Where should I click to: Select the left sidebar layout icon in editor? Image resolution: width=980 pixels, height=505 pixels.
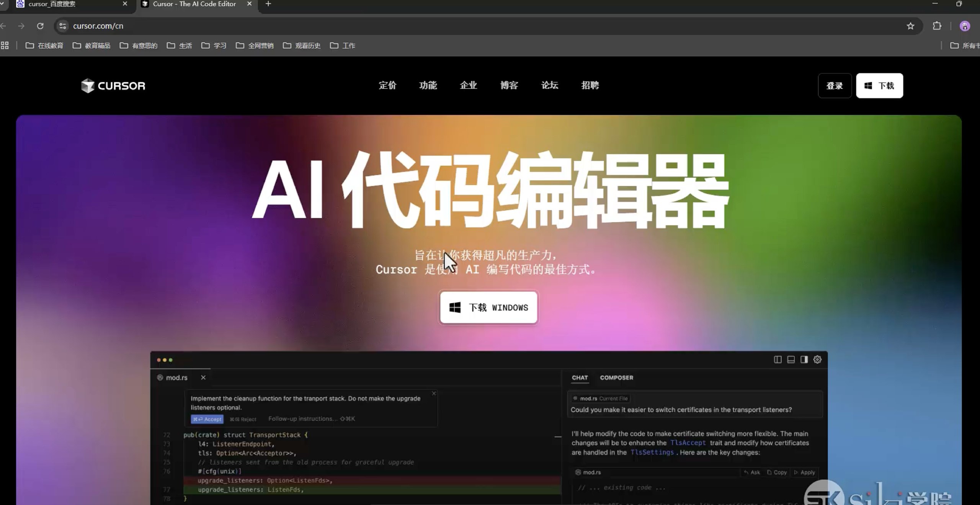pos(777,360)
